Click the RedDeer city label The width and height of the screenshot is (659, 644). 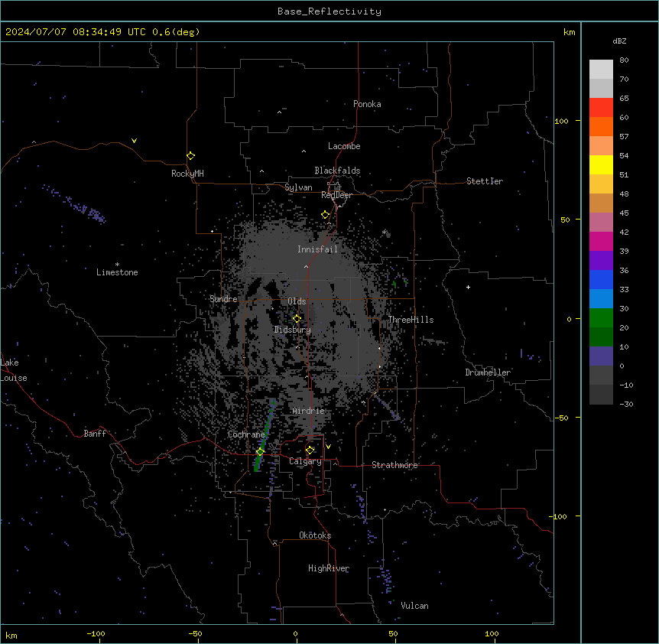[x=336, y=195]
